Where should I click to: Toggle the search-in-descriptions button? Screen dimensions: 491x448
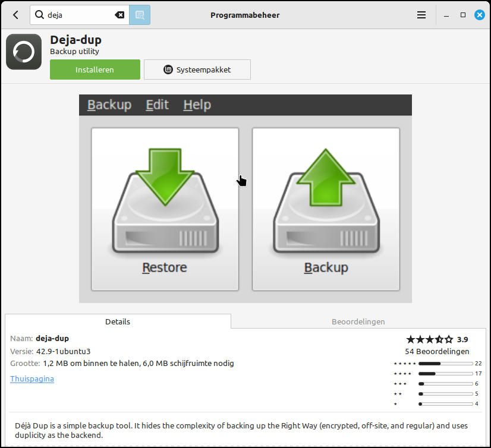click(x=140, y=15)
